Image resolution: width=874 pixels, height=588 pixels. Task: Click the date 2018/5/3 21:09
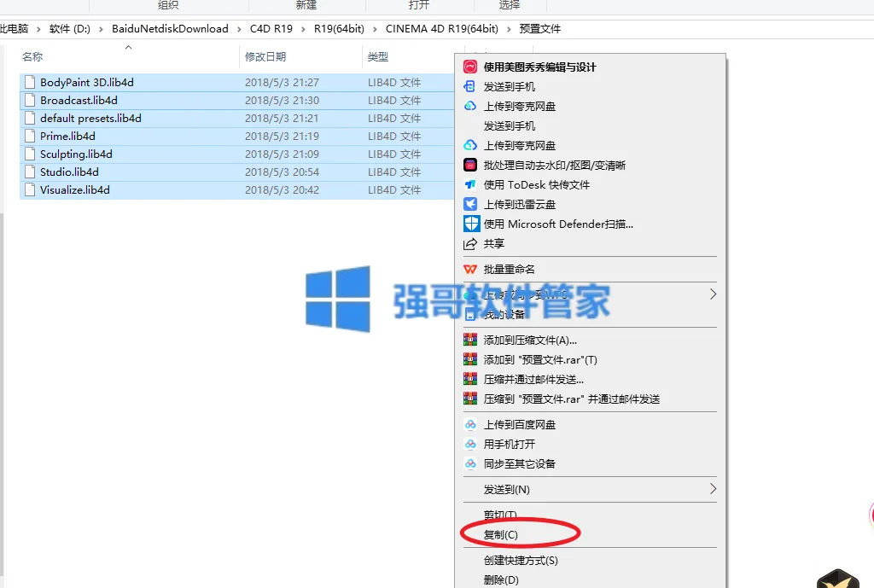(x=282, y=154)
